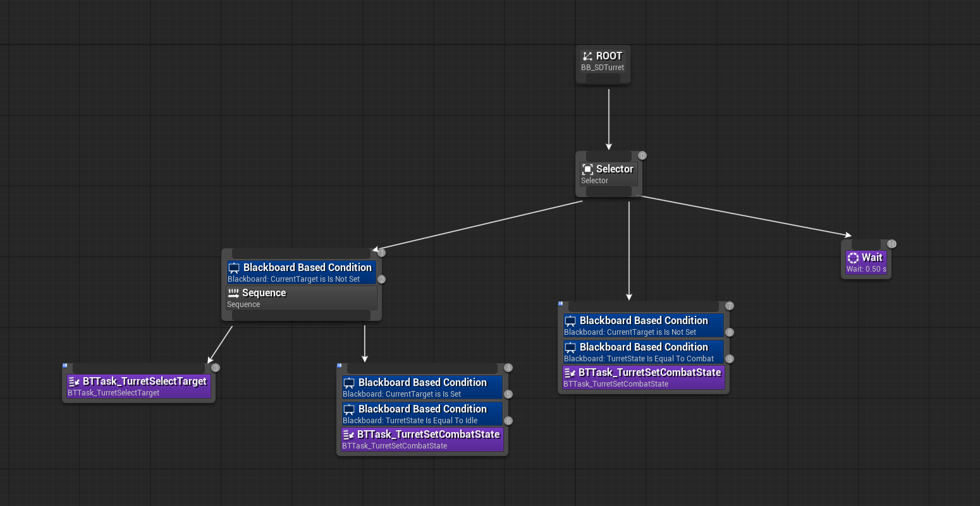Select decorator 'CurrentTarget is Is Set'

(x=422, y=388)
